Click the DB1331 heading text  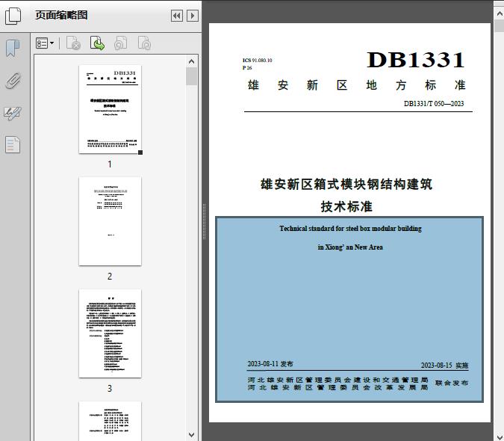(x=416, y=60)
